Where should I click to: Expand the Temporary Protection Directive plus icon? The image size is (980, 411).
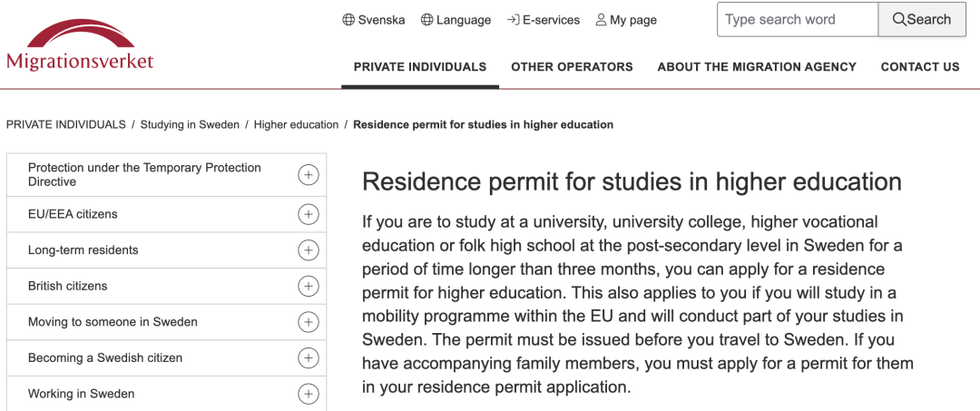[309, 175]
